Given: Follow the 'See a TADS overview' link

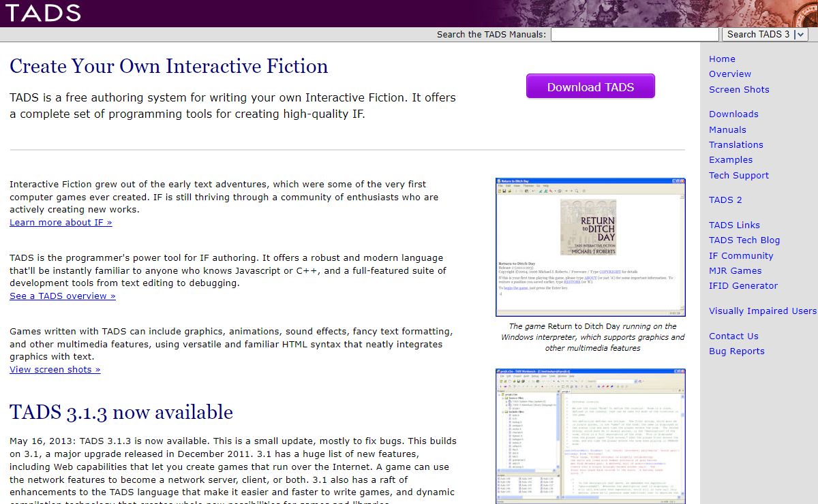Looking at the screenshot, I should [63, 296].
